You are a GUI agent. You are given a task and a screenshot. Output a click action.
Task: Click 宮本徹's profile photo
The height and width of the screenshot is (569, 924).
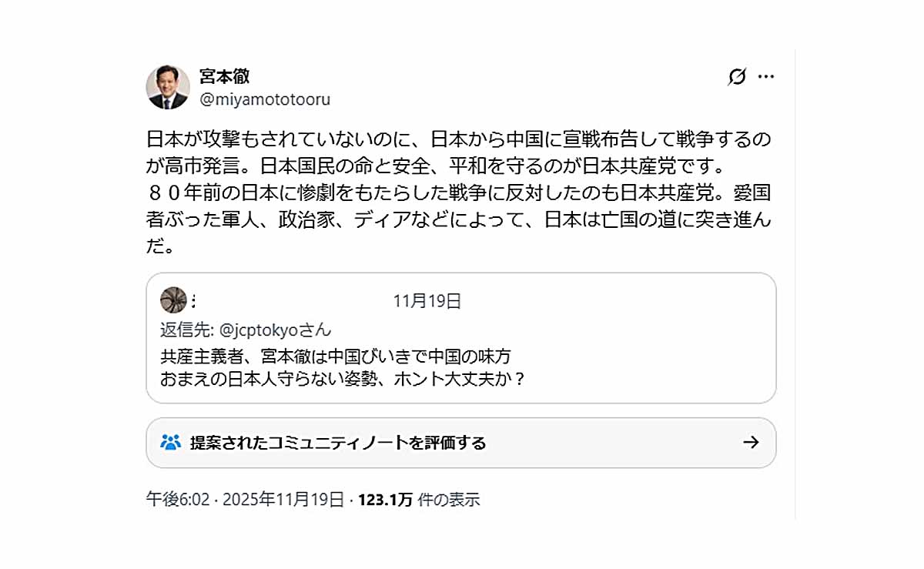[x=168, y=87]
